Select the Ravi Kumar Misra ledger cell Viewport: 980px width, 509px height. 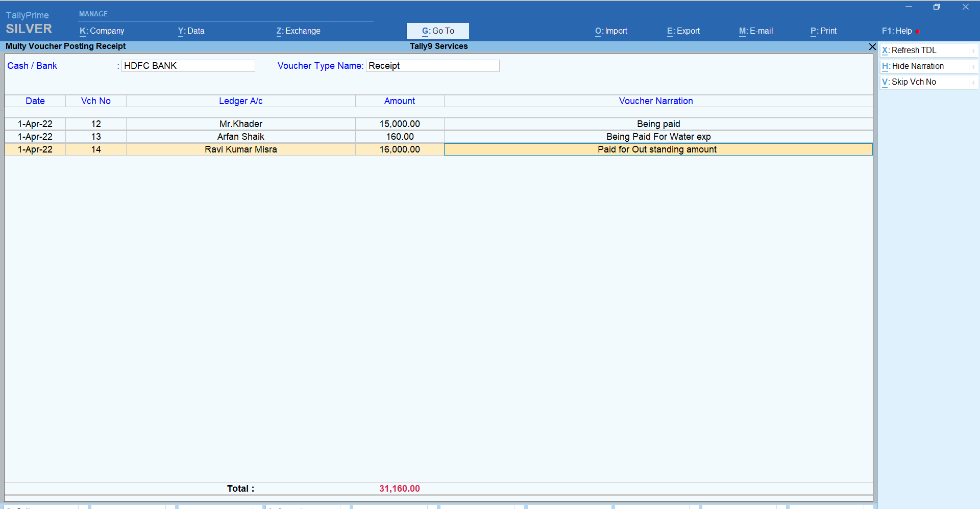pyautogui.click(x=241, y=149)
